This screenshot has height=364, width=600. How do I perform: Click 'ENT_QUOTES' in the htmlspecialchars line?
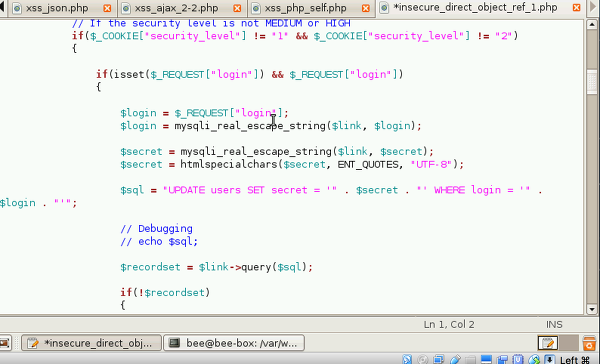368,164
